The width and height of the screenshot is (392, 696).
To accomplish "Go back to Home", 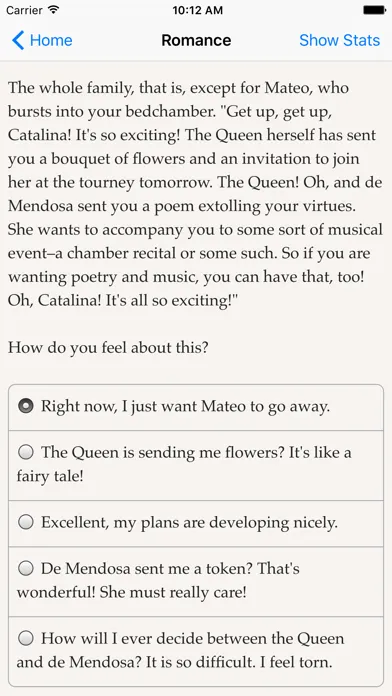I will pos(42,40).
